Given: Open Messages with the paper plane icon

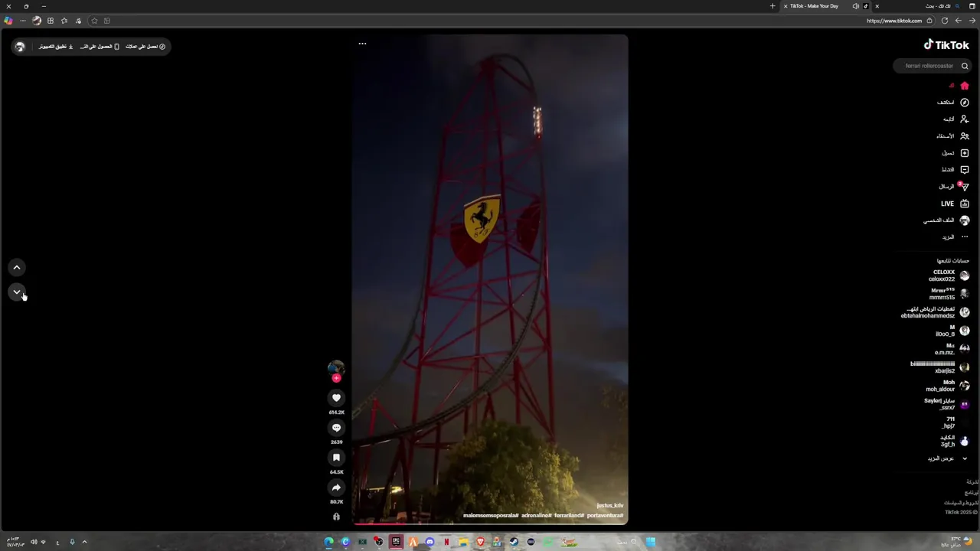Looking at the screenshot, I should click(x=965, y=187).
